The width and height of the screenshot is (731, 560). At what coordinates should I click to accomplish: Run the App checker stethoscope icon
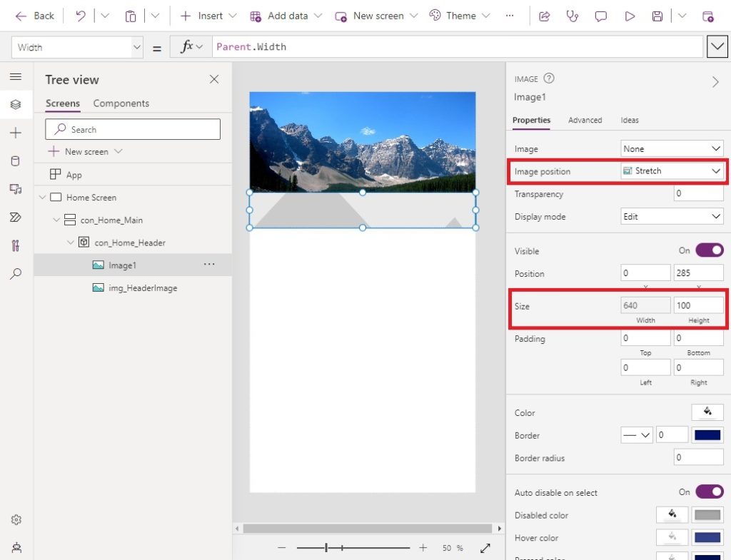tap(573, 15)
